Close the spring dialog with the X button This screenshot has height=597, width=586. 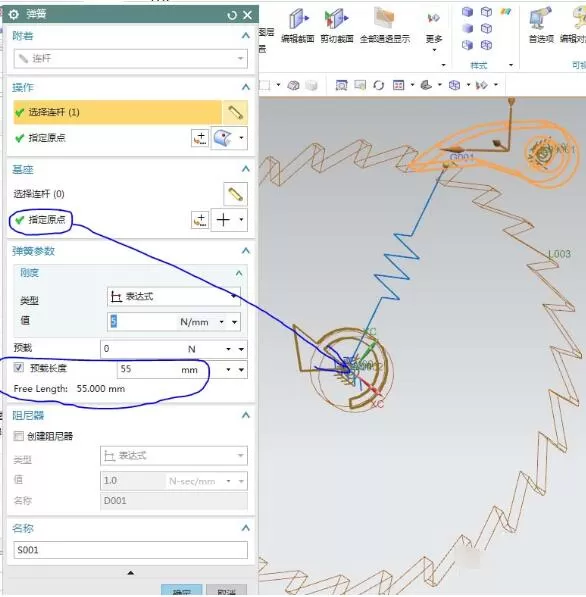247,15
